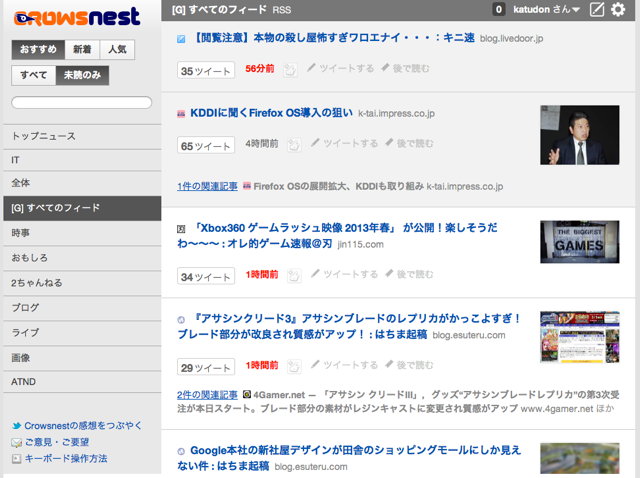This screenshot has width=640, height=478.
Task: Open the 1件の関連記事 link
Action: (207, 187)
